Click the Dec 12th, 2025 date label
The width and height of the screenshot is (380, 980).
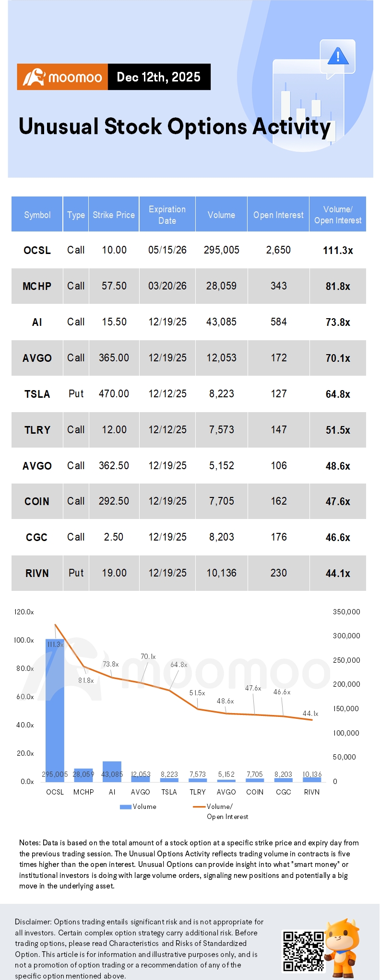[x=159, y=77]
